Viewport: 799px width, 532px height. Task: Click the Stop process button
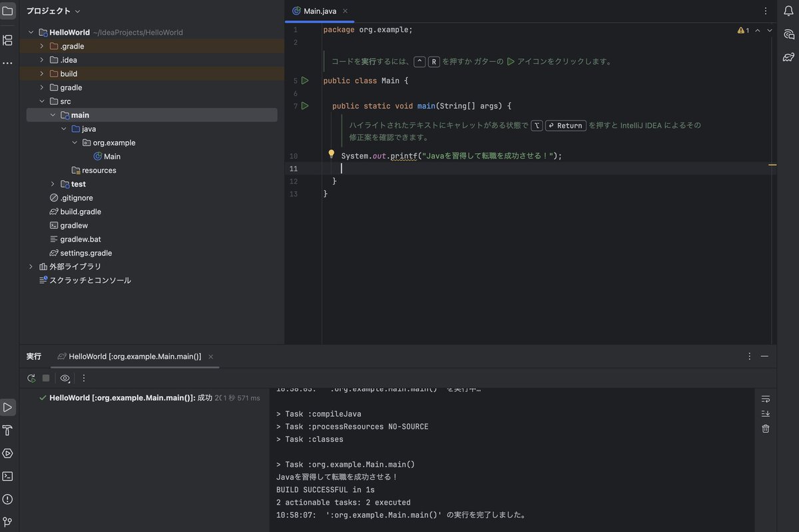(x=46, y=378)
